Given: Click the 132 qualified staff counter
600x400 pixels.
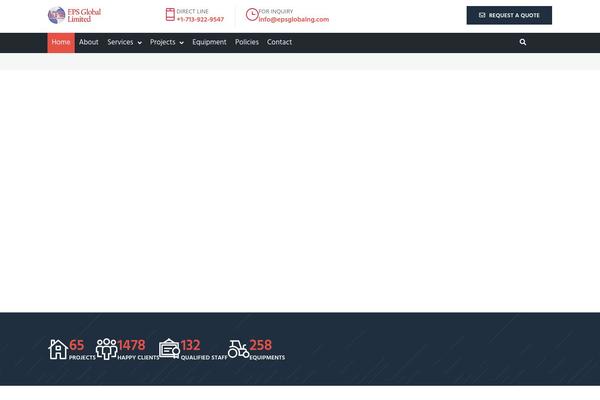Looking at the screenshot, I should click(x=190, y=345).
